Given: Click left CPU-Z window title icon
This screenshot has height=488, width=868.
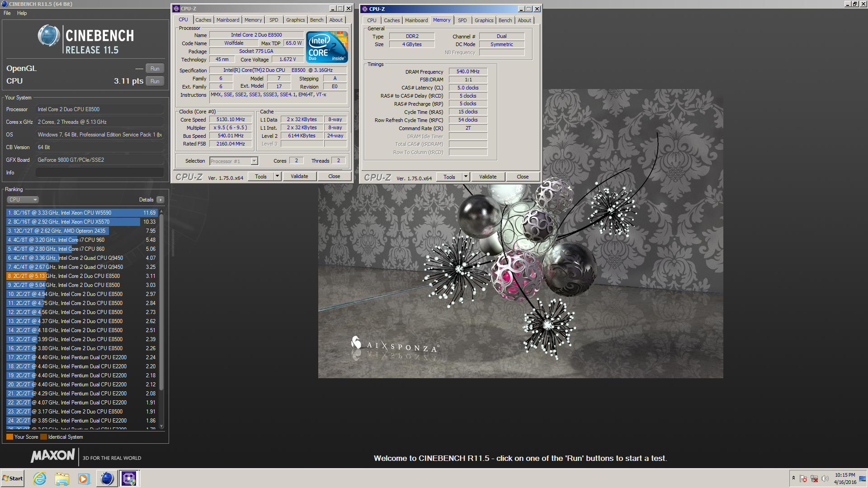Looking at the screenshot, I should click(x=176, y=9).
